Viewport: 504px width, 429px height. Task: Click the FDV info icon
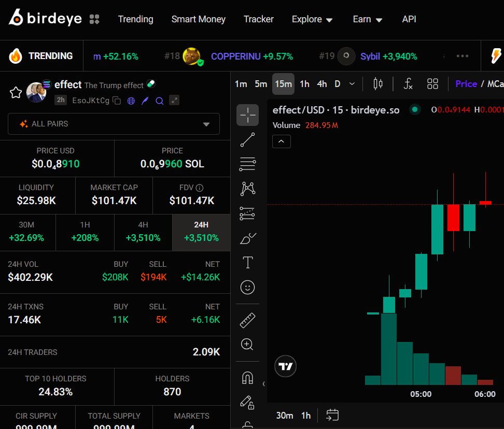(x=200, y=188)
